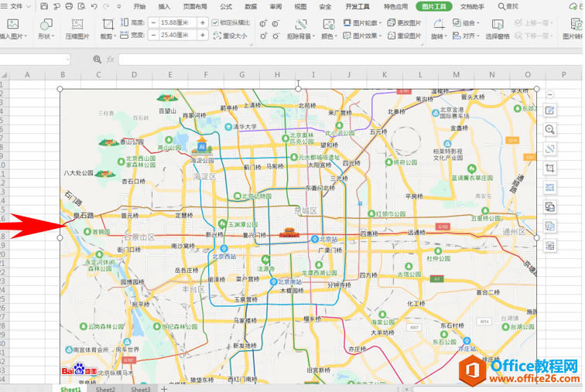Click the magnifier icon beside fx
585x392 pixels.
click(97, 59)
